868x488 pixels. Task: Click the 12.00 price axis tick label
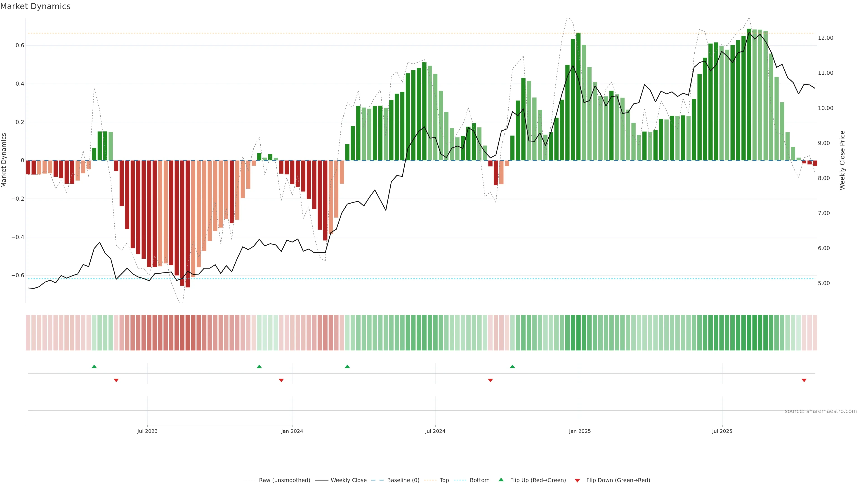(x=825, y=38)
